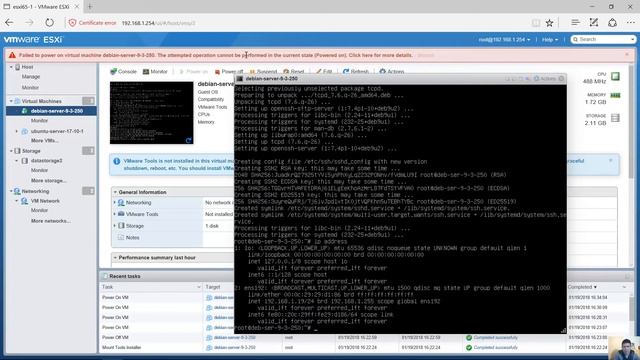The height and width of the screenshot is (360, 640).
Task: Click Reset in the VM toolbar
Action: 294,72
